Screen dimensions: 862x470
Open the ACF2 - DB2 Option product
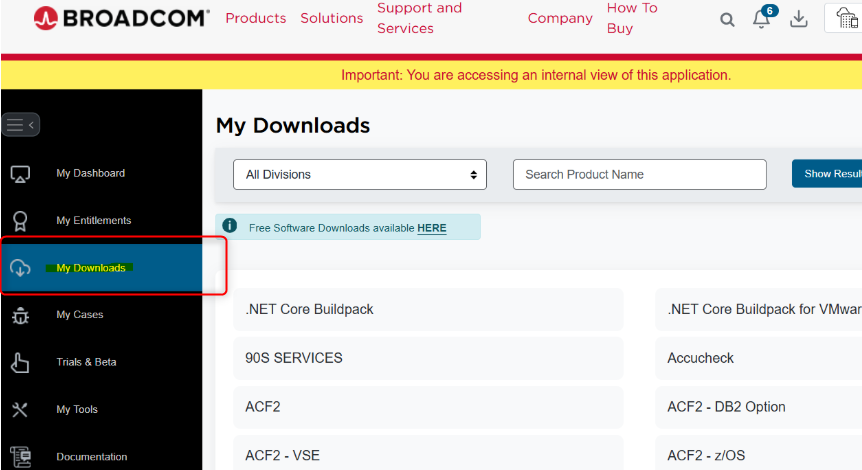point(759,407)
